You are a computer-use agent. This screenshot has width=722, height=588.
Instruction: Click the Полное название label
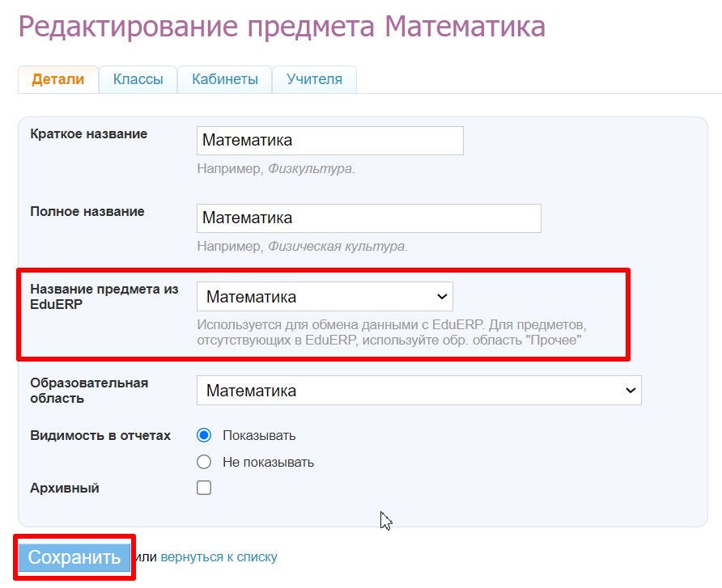[87, 212]
